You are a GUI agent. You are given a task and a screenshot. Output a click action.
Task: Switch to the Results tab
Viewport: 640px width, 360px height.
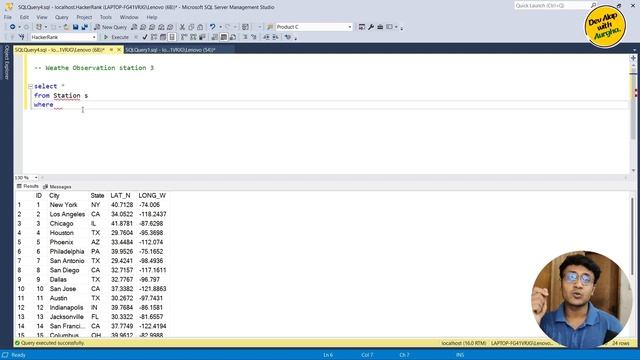(x=28, y=186)
